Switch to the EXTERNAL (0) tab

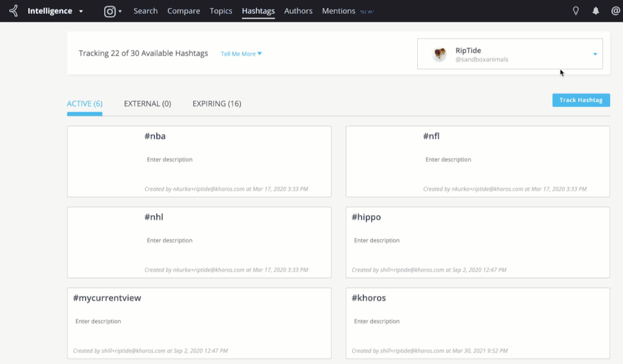[x=147, y=103]
